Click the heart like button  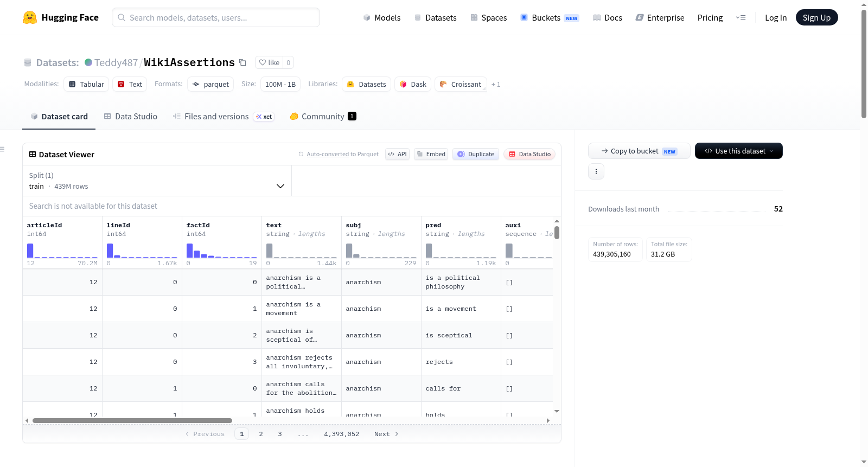pos(269,62)
